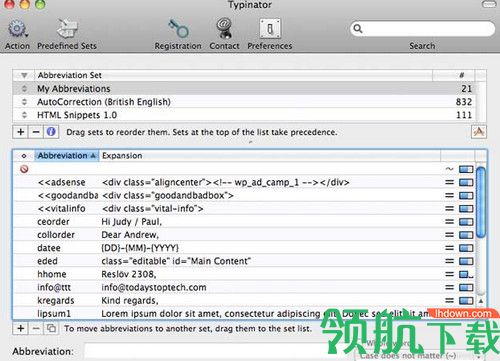Screen dimensions: 500x361
Task: Show set info with the blue i button
Action: pos(51,132)
